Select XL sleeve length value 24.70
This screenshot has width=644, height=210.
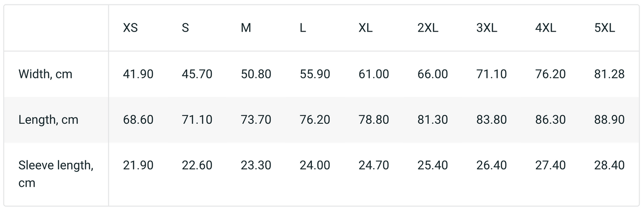374,166
